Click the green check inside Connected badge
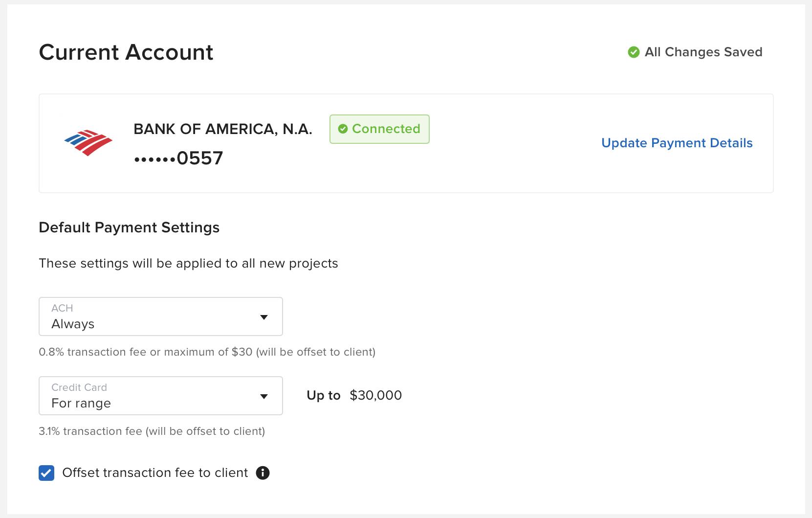The height and width of the screenshot is (518, 812). tap(343, 129)
